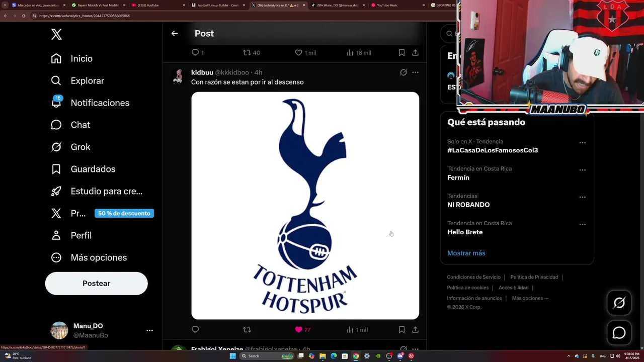Open Discord from taskbar
Viewport: 644px width, 362px height.
[x=400, y=356]
